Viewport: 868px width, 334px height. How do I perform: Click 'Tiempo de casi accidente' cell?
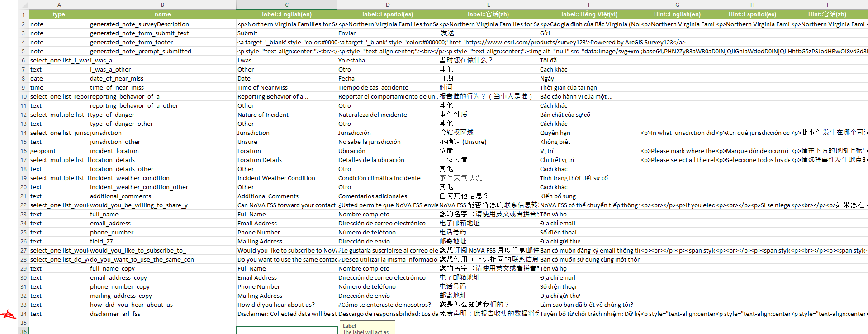(x=388, y=87)
